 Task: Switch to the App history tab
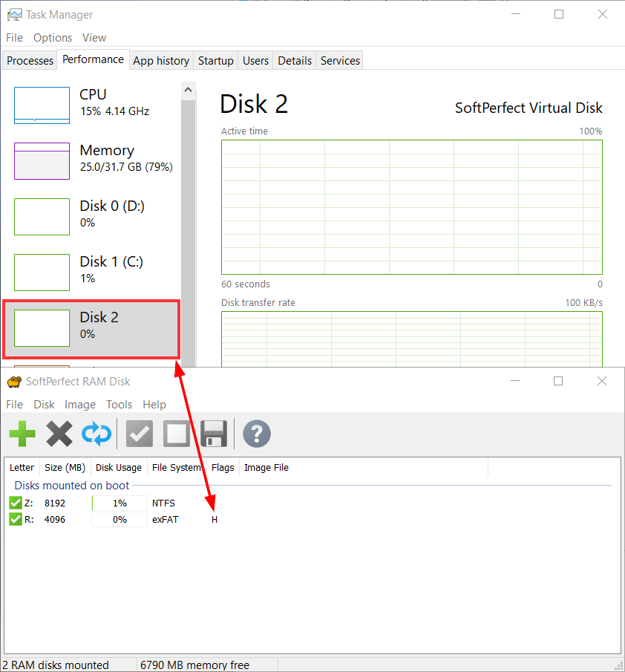pos(161,60)
